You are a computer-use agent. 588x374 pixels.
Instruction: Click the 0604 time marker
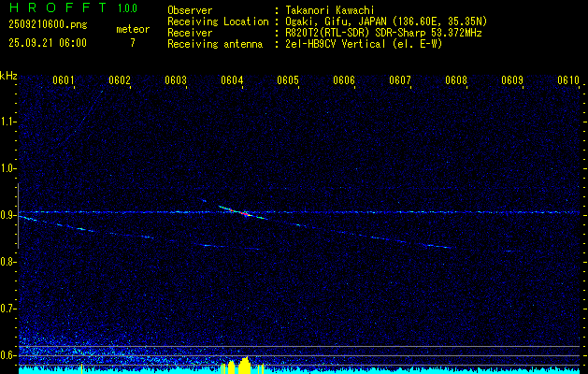pyautogui.click(x=232, y=80)
